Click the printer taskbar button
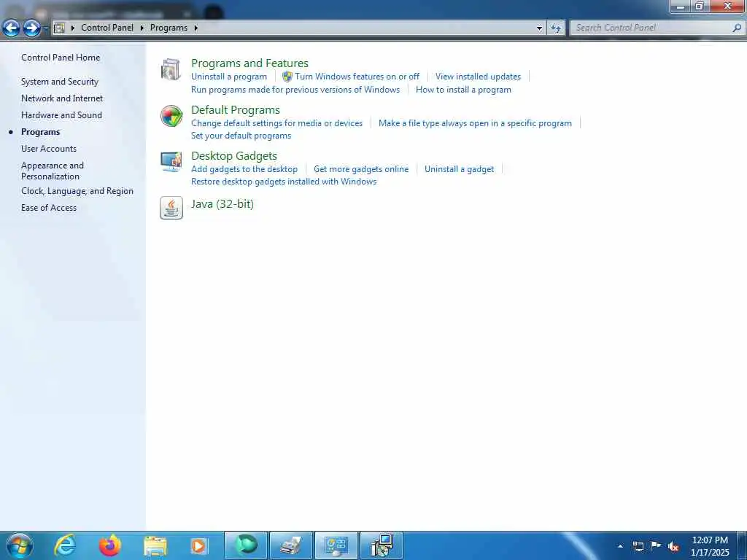The height and width of the screenshot is (560, 747). pos(291,545)
